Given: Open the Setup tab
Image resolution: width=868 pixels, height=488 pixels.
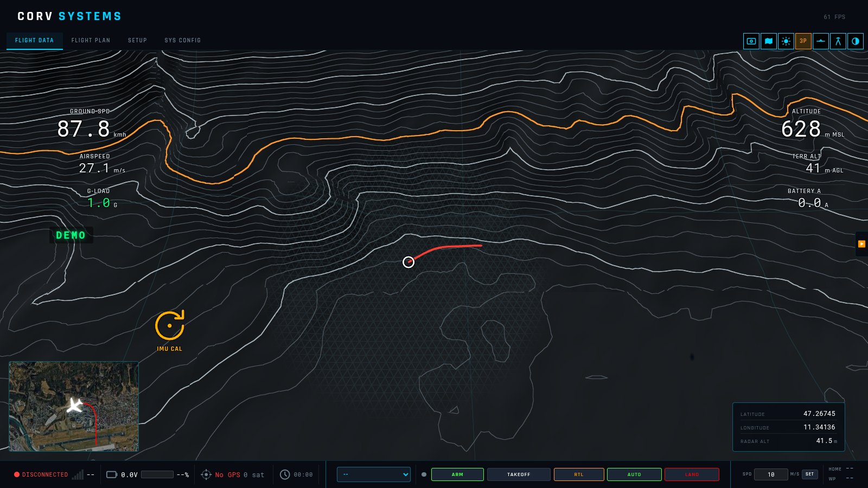Looking at the screenshot, I should point(137,41).
